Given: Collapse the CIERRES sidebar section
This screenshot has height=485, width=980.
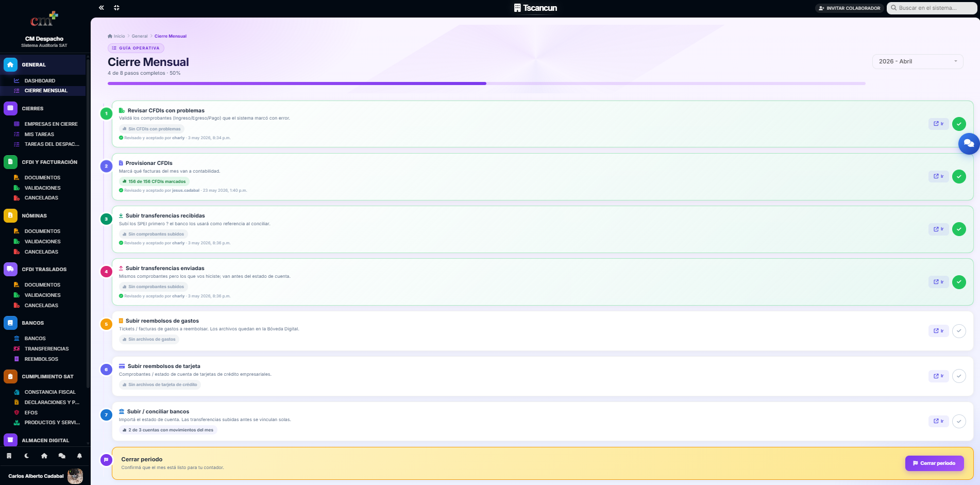Looking at the screenshot, I should point(43,108).
